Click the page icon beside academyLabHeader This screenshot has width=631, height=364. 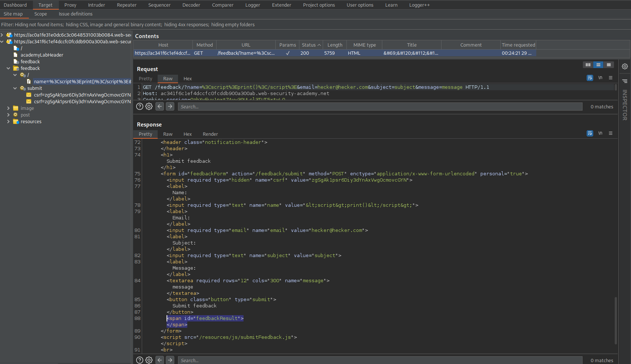[16, 55]
